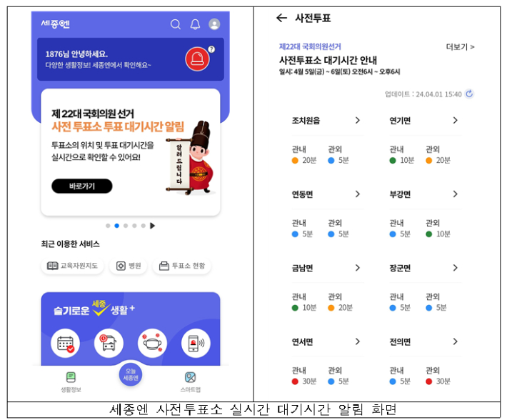Viewport: 507px width, 420px height.
Task: Switch to 스마트맵 tab
Action: click(191, 382)
